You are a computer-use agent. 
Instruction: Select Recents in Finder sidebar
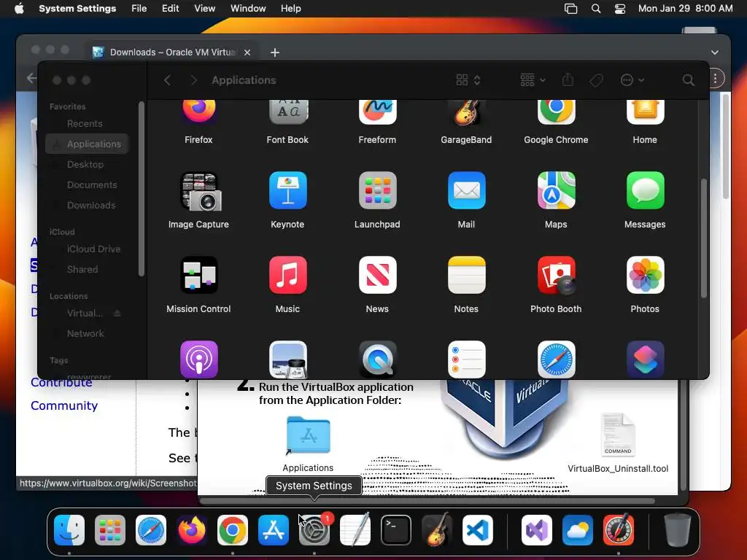(86, 124)
